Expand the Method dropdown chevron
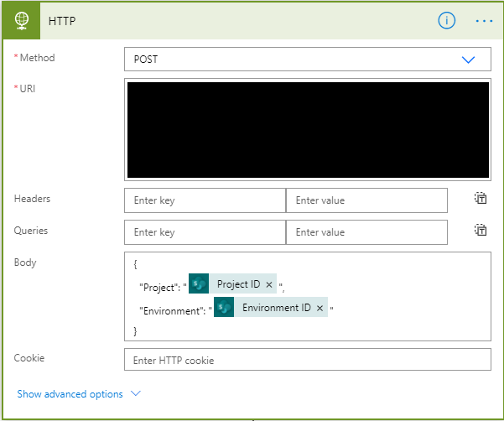Viewport: 504px width, 421px height. pyautogui.click(x=468, y=60)
